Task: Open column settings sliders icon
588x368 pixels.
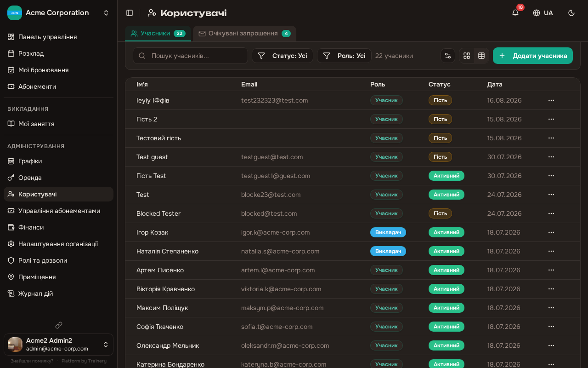Action: pos(448,56)
